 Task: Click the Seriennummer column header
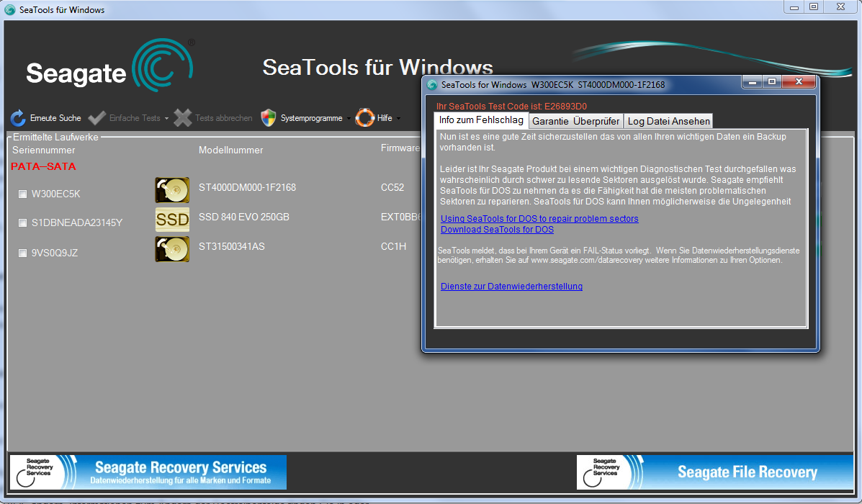point(44,150)
